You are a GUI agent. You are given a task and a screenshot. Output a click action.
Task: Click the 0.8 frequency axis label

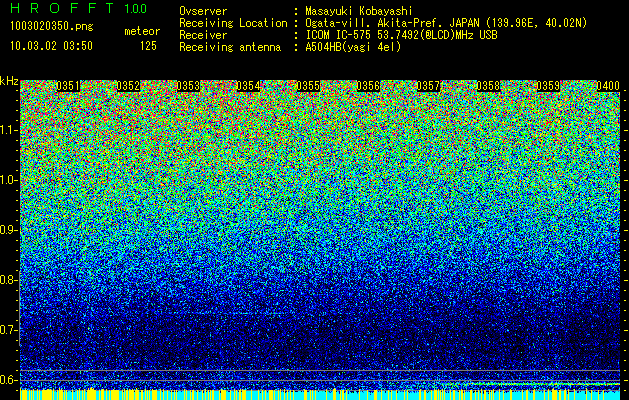click(8, 280)
